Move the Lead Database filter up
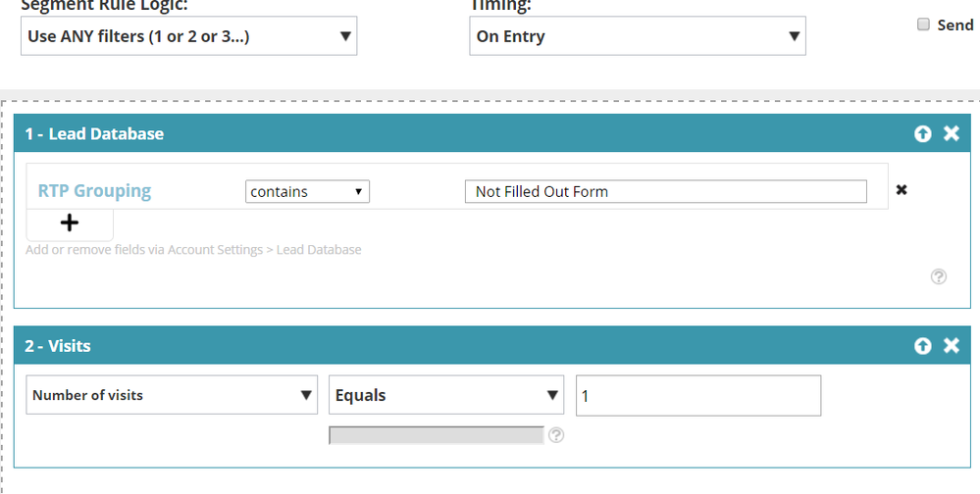Viewport: 980px width, 494px height. pyautogui.click(x=922, y=133)
